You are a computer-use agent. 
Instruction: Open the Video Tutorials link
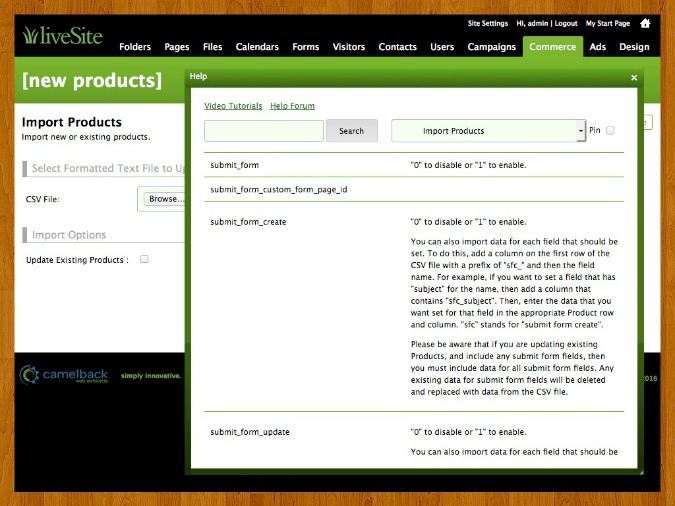click(233, 106)
